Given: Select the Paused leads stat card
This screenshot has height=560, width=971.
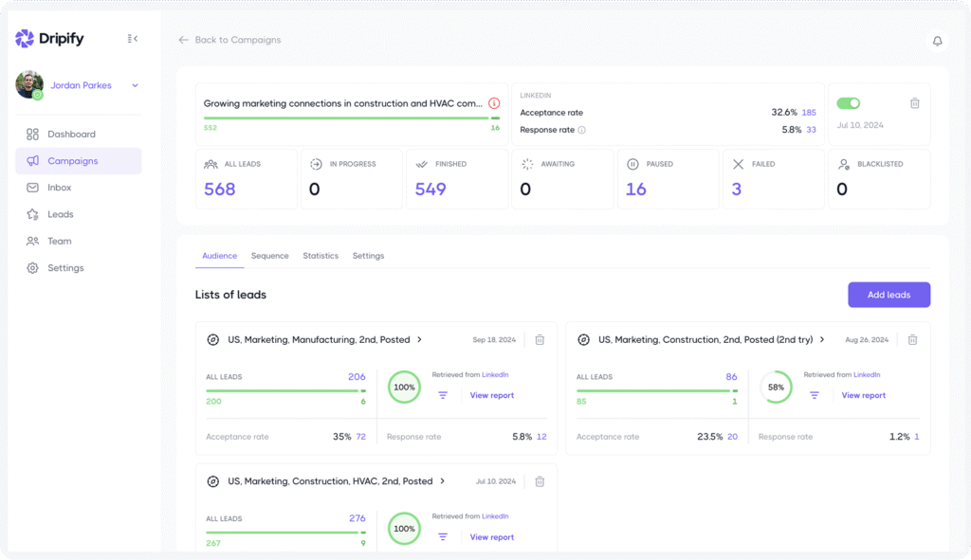Looking at the screenshot, I should (668, 178).
